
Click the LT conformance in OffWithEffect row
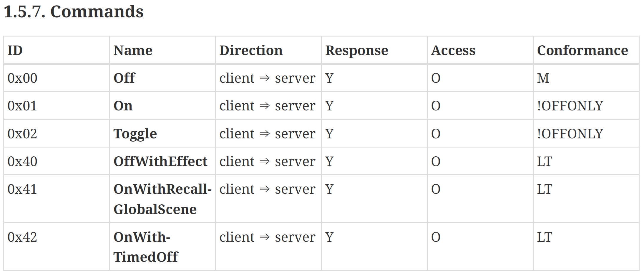coord(545,161)
